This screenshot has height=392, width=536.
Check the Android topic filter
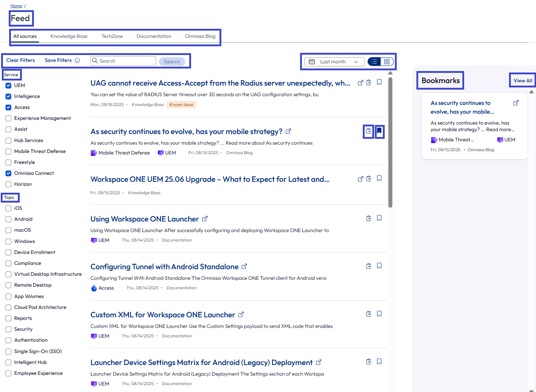pos(8,219)
